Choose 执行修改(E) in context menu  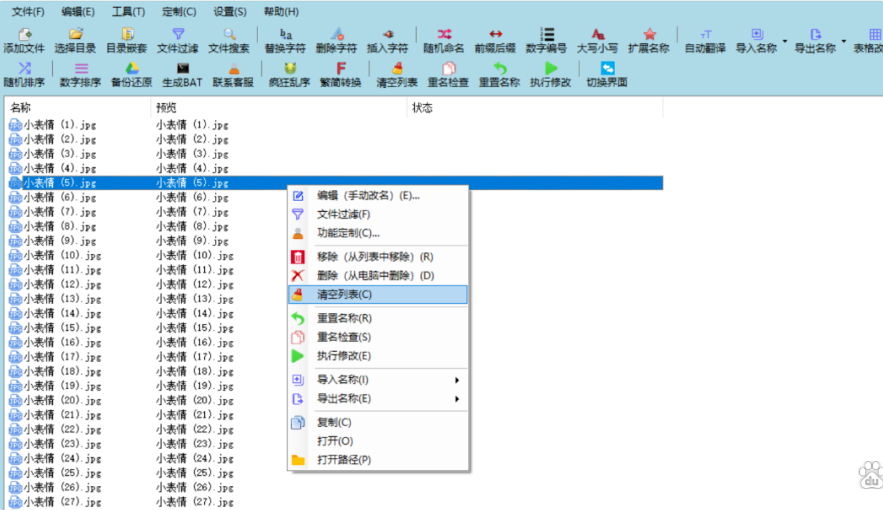click(x=378, y=356)
